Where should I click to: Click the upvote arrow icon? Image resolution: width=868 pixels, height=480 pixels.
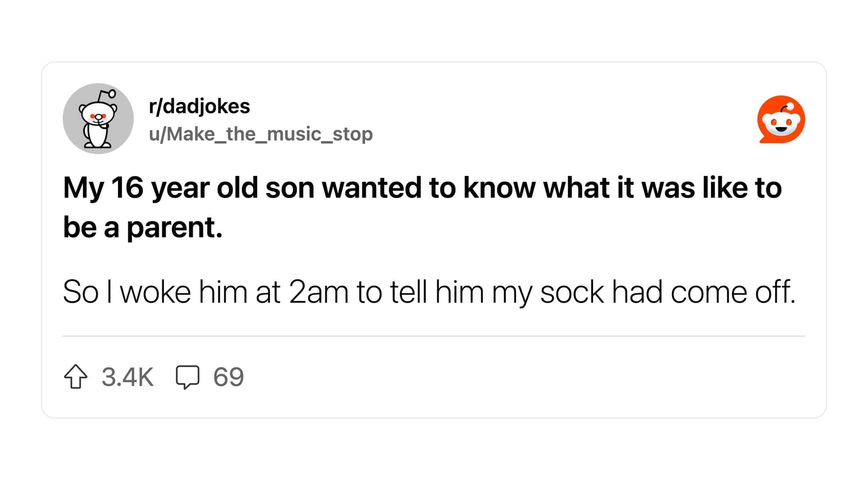(76, 376)
